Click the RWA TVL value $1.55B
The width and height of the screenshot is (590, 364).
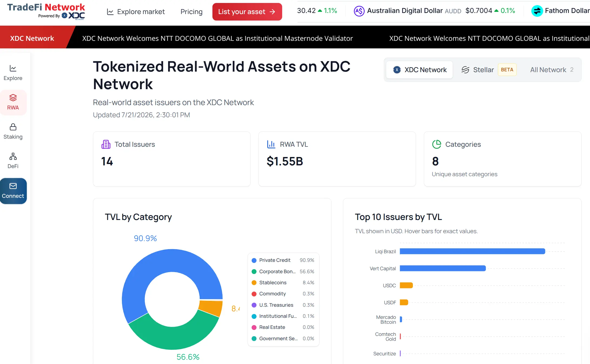point(285,161)
